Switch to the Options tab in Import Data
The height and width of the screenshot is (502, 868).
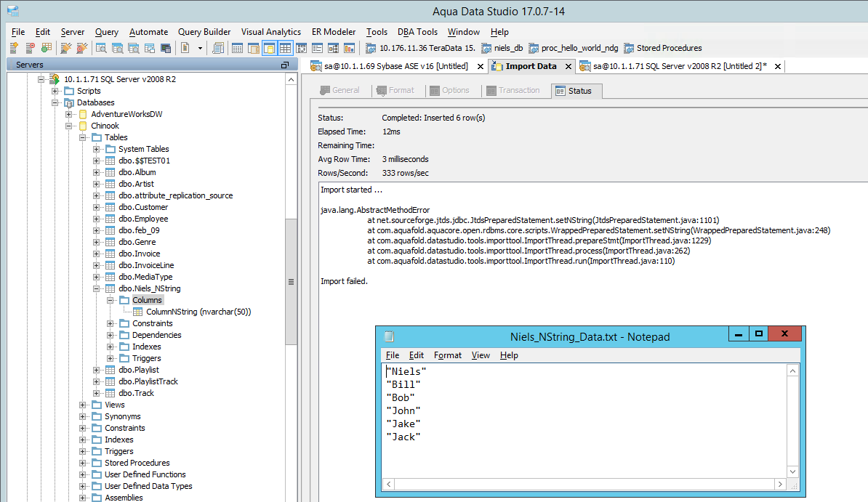[x=449, y=90]
